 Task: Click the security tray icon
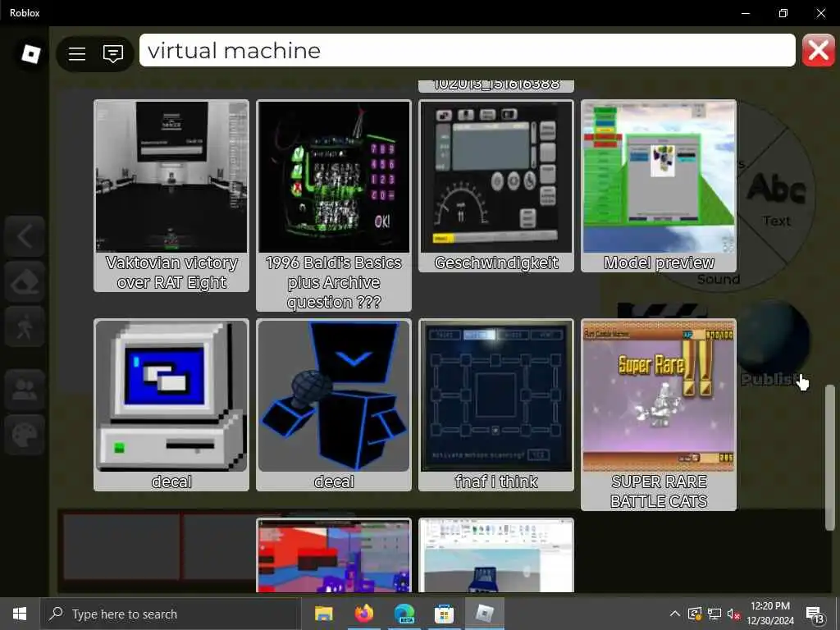[695, 614]
